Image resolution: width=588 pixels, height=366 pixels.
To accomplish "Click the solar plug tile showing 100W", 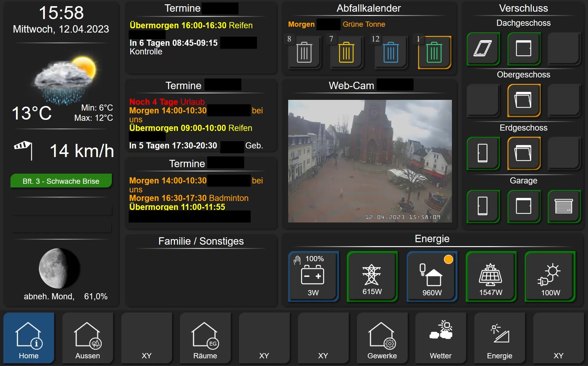I will 550,276.
